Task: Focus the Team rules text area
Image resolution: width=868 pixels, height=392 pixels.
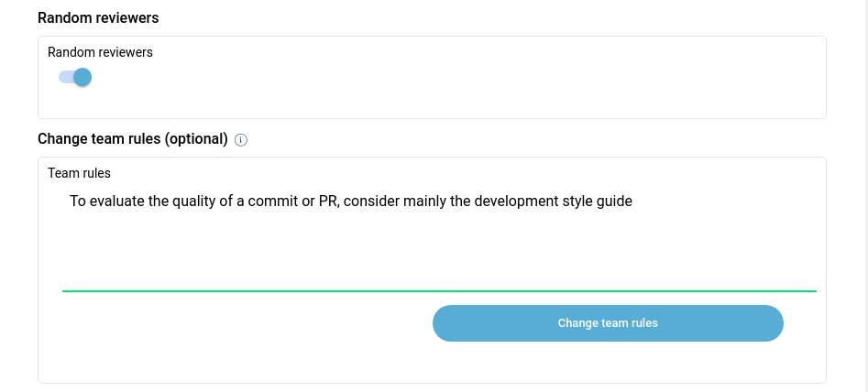Action: click(x=438, y=238)
